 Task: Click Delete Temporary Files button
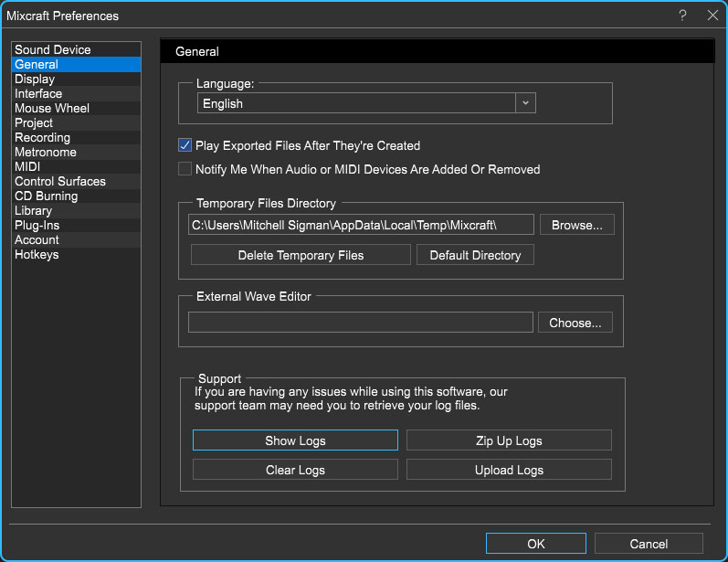tap(301, 255)
